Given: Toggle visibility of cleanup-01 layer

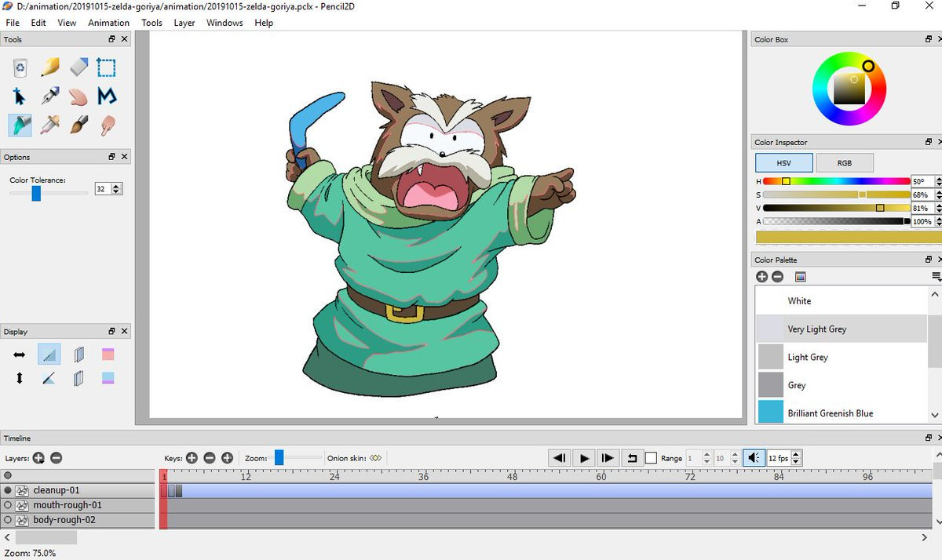Looking at the screenshot, I should pos(8,490).
